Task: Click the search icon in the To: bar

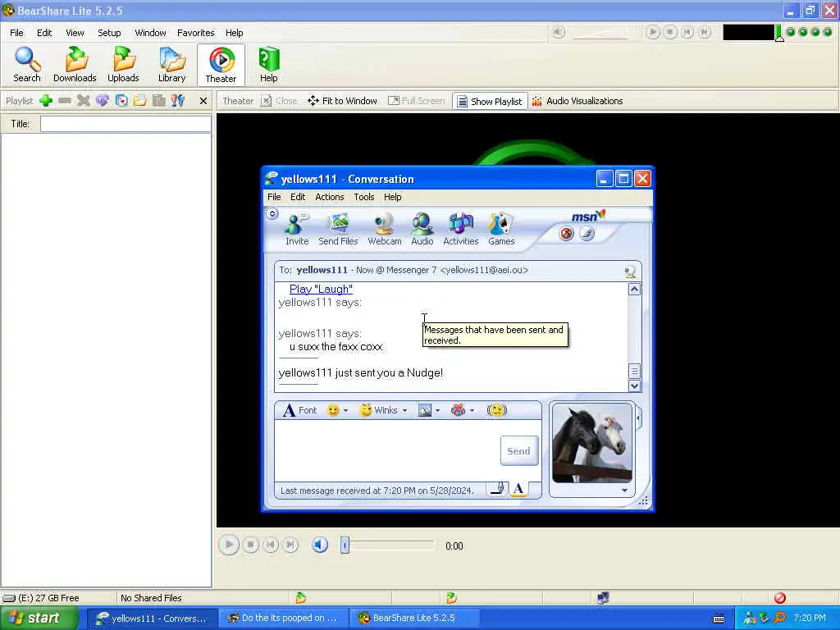Action: (630, 271)
